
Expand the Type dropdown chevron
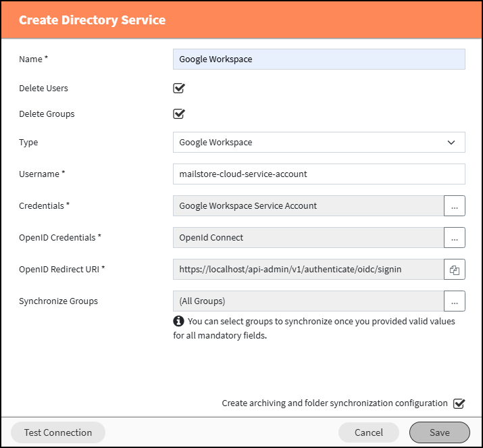[451, 143]
